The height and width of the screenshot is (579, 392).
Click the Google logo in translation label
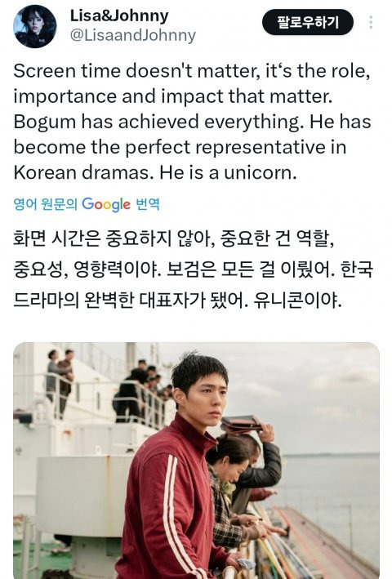coord(106,204)
